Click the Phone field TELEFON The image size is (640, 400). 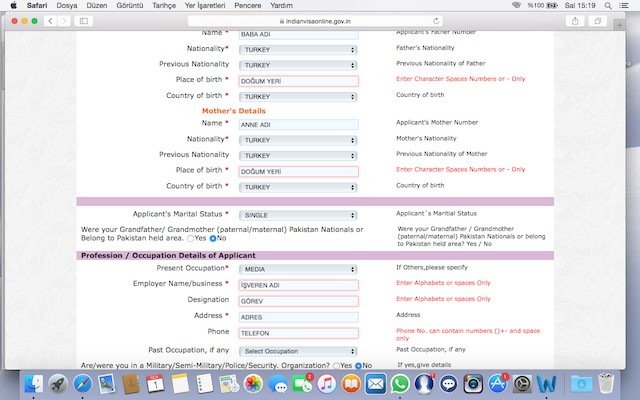tap(298, 333)
